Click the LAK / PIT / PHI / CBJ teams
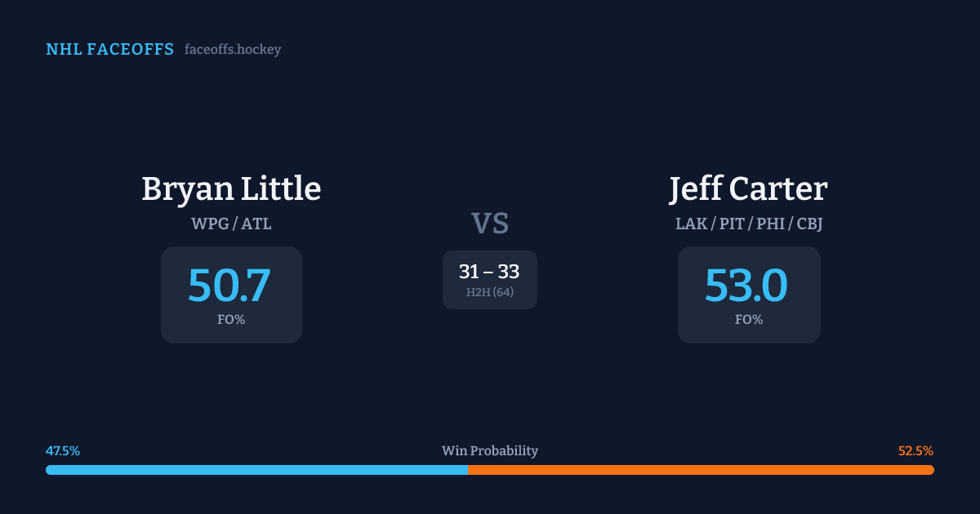Image resolution: width=980 pixels, height=514 pixels. [x=749, y=223]
